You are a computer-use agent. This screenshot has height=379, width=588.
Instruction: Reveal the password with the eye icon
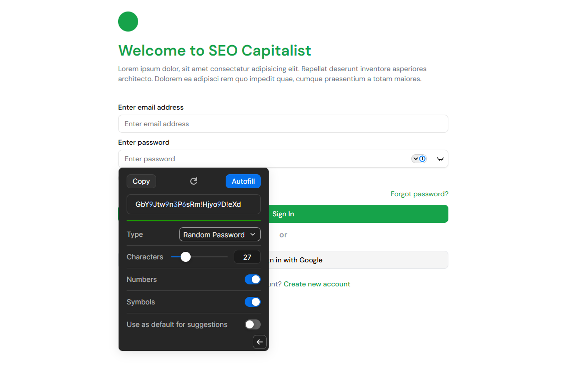pyautogui.click(x=440, y=159)
